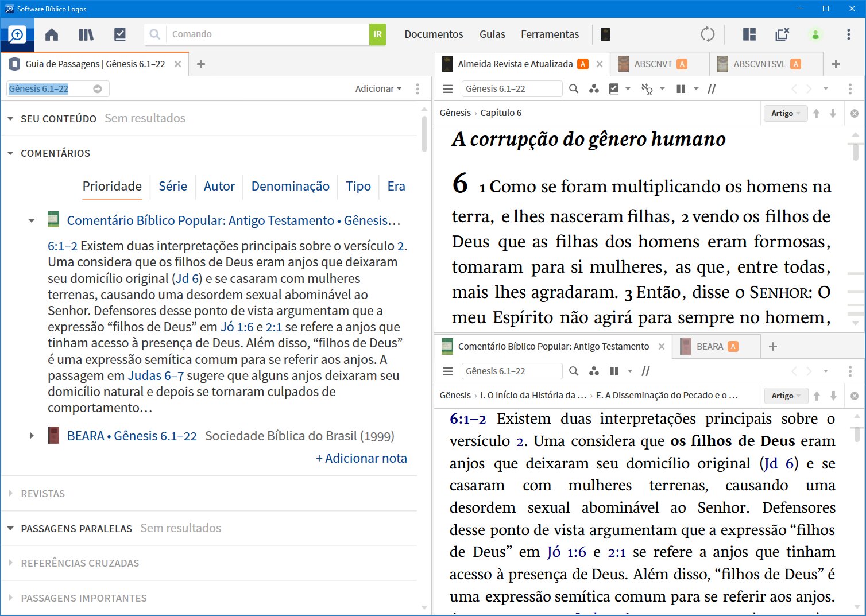Collapse the Comentário Bíblico Popular entry

[x=32, y=220]
